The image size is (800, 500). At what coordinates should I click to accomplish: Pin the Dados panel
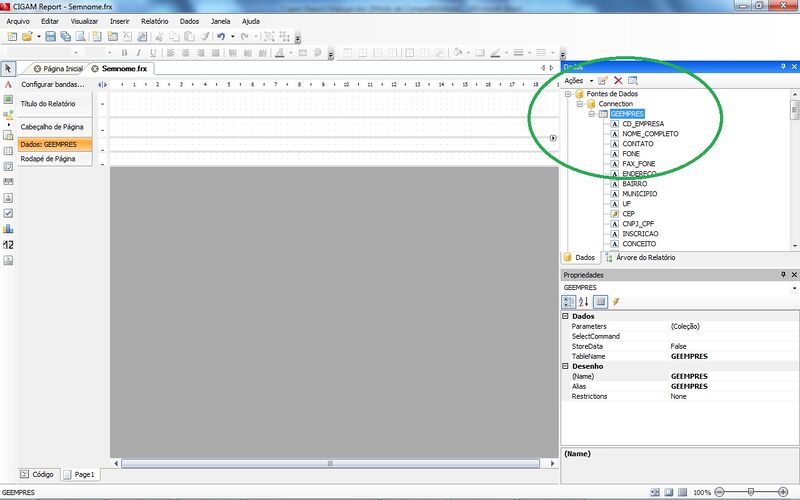(x=783, y=67)
